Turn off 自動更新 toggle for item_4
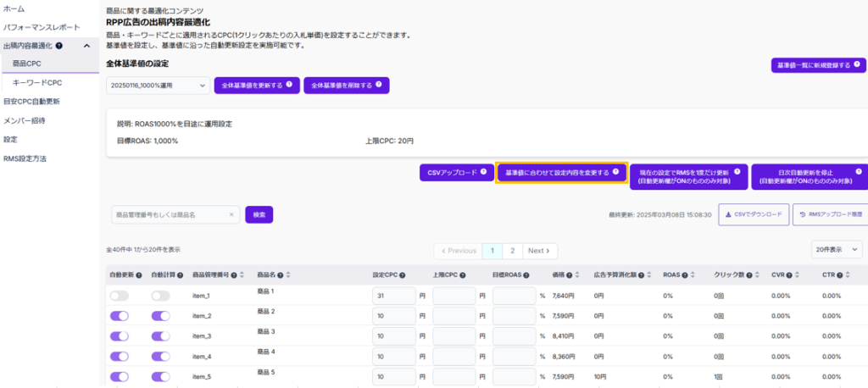868x388 pixels. (x=119, y=356)
